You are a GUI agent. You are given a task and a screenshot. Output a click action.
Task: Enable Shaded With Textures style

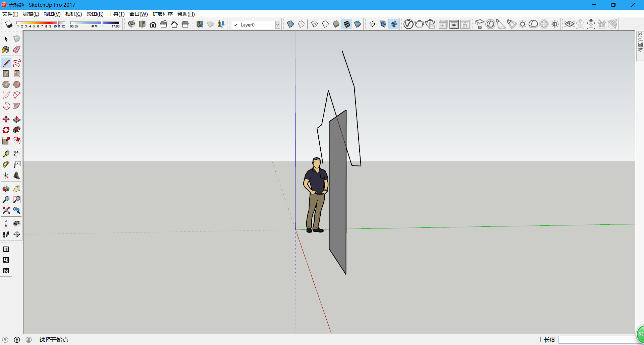(347, 24)
